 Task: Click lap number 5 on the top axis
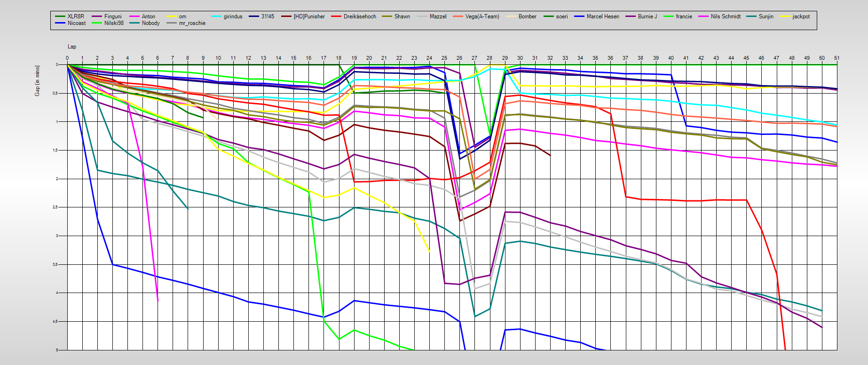tap(142, 58)
